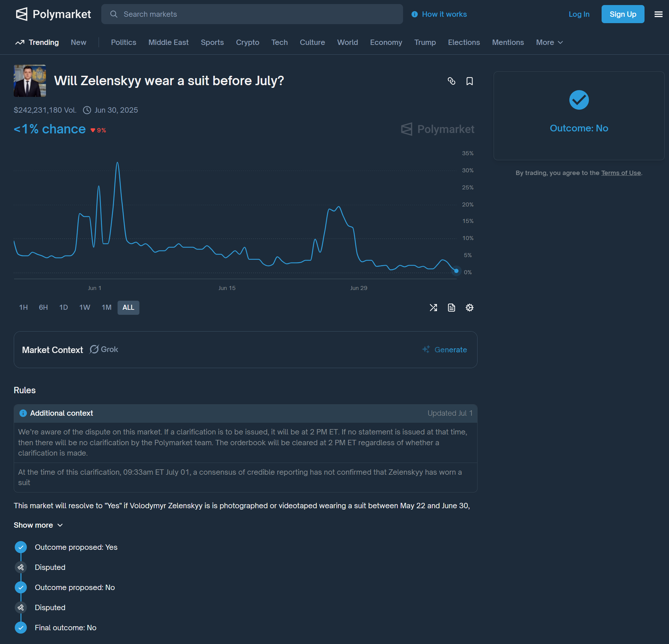Open chart settings gear icon
Viewport: 669px width, 644px height.
[469, 307]
